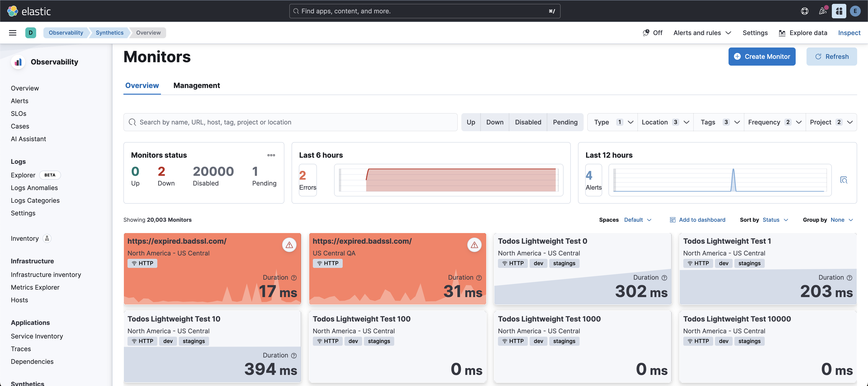868x386 pixels.
Task: Open the Spaces Default dropdown
Action: 637,220
